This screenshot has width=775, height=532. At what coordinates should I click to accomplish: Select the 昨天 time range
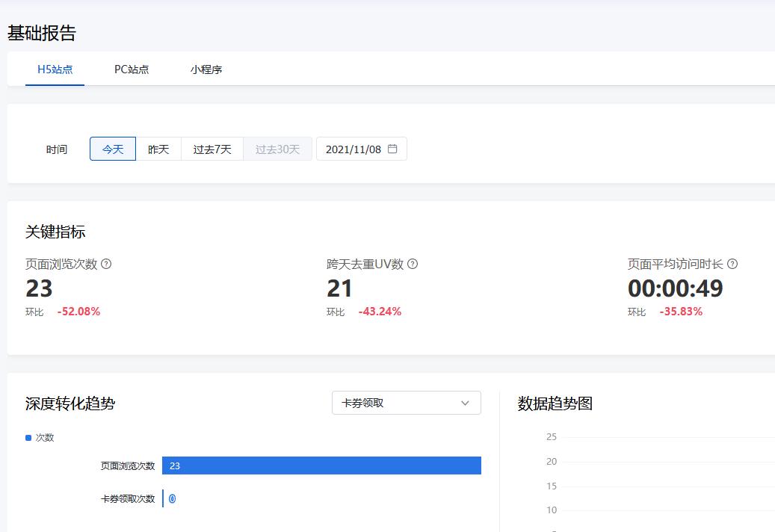coord(158,149)
